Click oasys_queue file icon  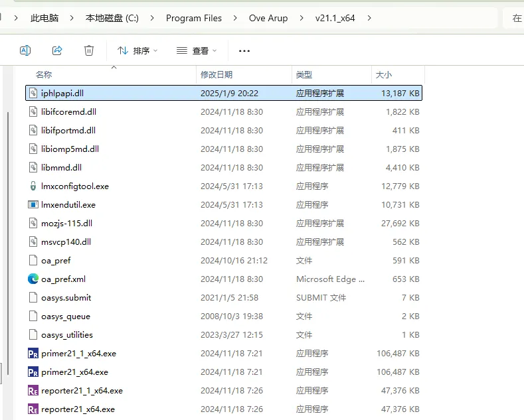coord(33,316)
